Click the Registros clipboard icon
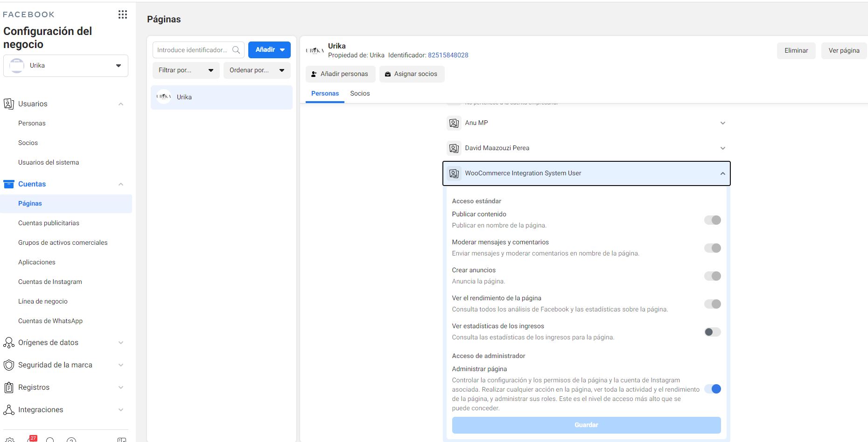The image size is (868, 442). [8, 387]
